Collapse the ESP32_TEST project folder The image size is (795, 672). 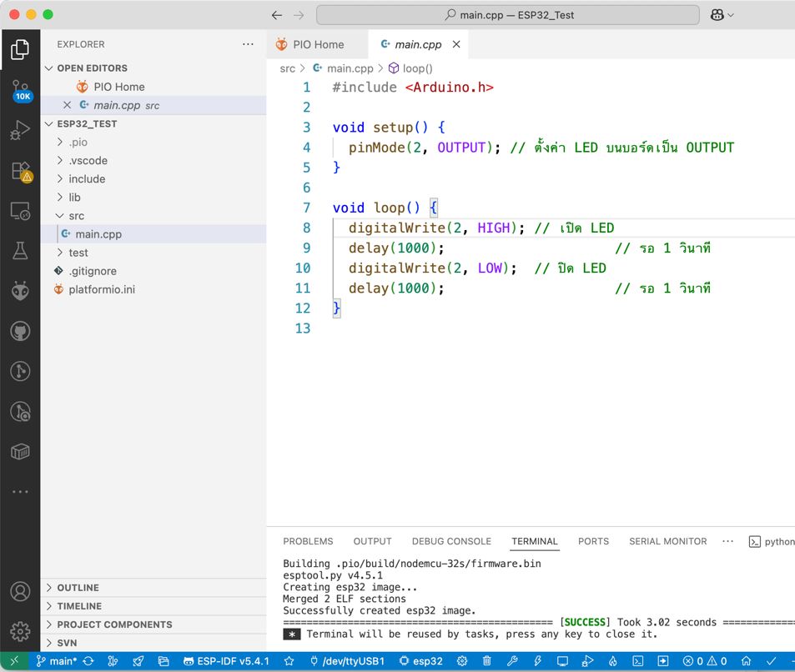pos(48,123)
